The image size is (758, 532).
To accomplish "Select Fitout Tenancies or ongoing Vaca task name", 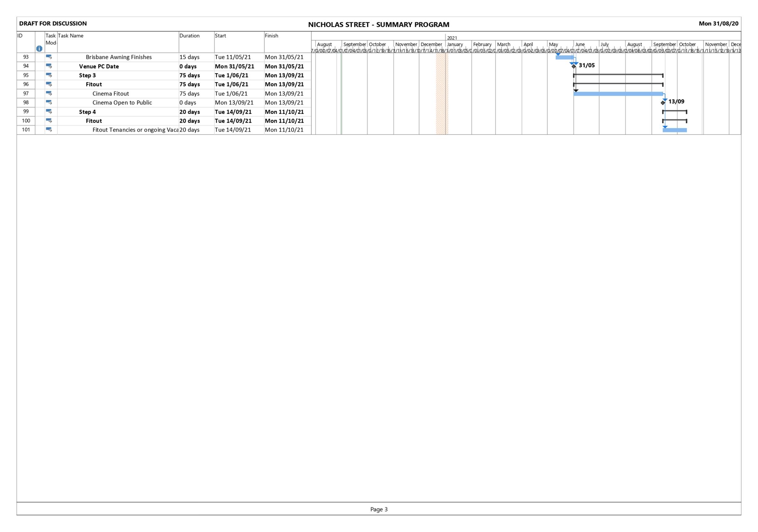I will pos(135,130).
